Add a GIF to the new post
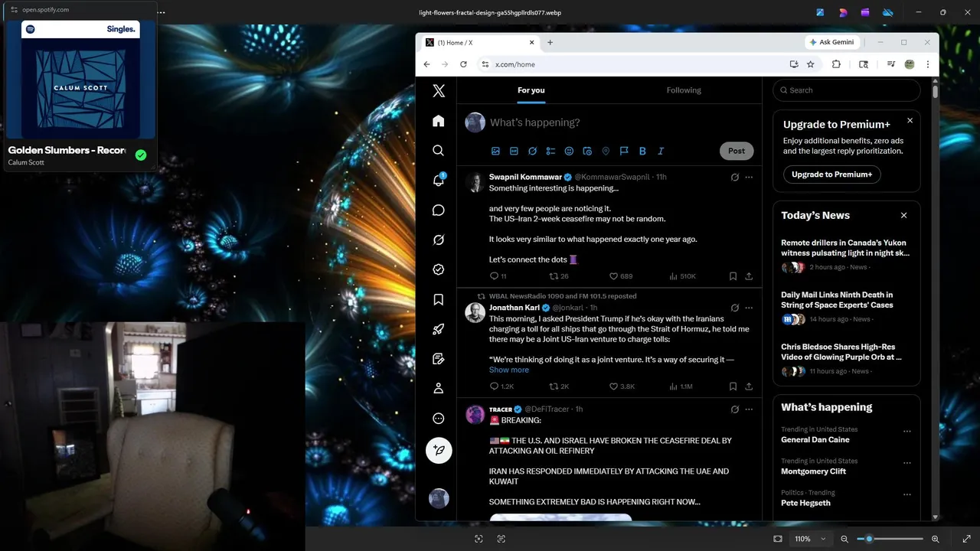 [x=514, y=152]
